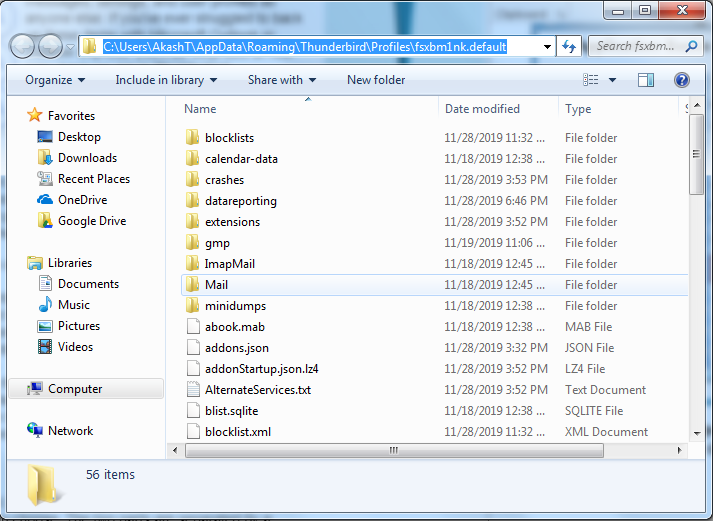
Task: Click the vertical scrollbar up arrow
Action: (697, 105)
